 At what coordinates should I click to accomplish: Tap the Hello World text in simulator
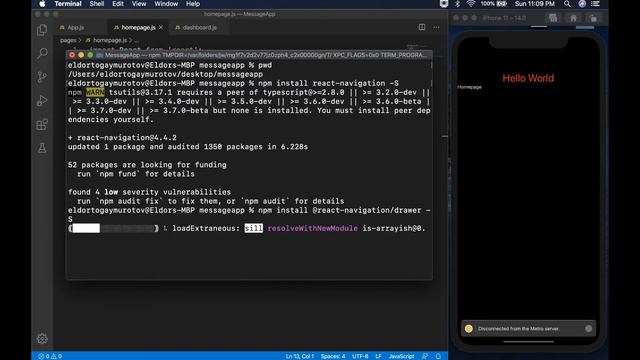tap(528, 78)
